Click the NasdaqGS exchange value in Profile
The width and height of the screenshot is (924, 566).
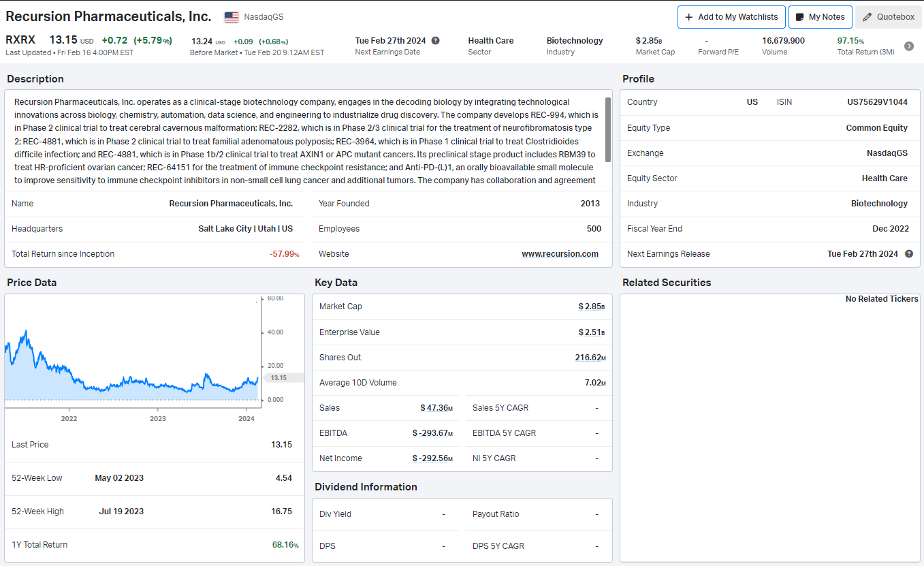(887, 153)
